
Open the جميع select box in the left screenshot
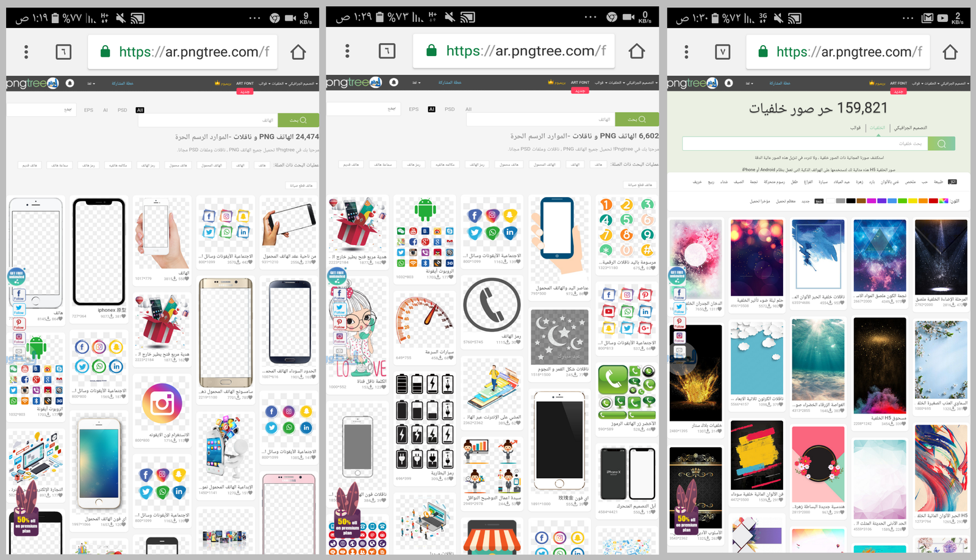coord(41,110)
